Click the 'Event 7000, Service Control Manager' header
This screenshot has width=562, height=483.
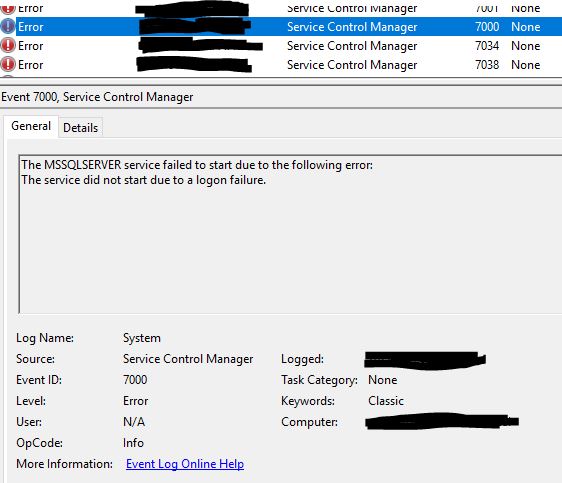coord(97,97)
